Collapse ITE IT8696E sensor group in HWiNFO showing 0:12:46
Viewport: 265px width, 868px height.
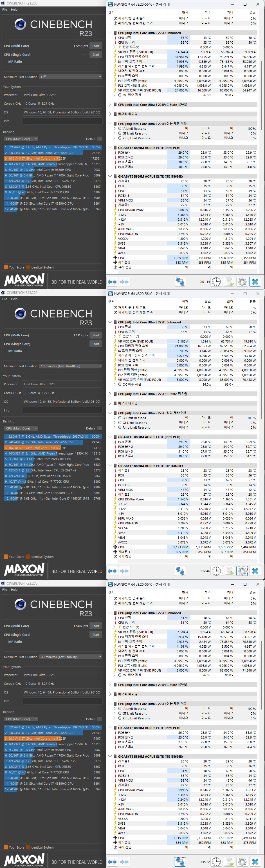[110, 466]
